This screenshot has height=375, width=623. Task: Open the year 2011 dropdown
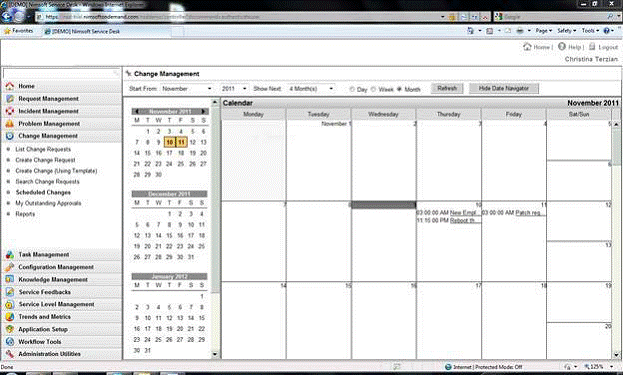[234, 89]
